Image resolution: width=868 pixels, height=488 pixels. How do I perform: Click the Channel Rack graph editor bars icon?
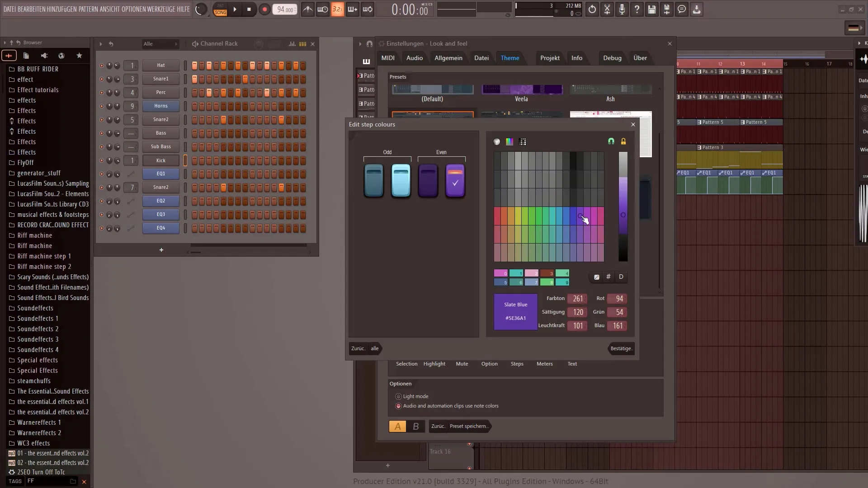click(x=292, y=44)
